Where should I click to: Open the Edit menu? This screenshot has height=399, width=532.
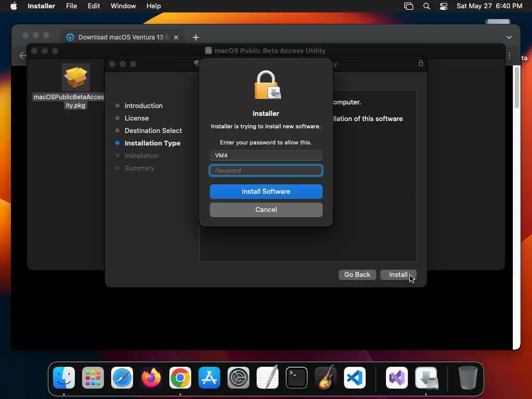click(x=94, y=6)
